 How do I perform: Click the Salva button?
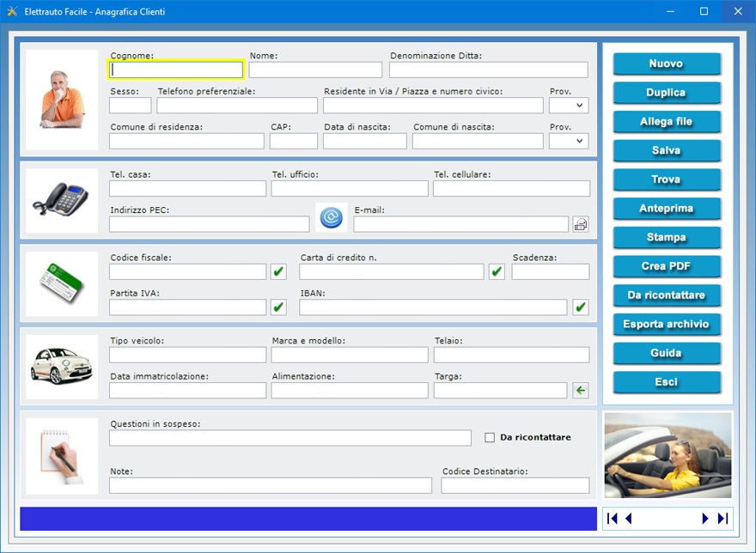666,151
